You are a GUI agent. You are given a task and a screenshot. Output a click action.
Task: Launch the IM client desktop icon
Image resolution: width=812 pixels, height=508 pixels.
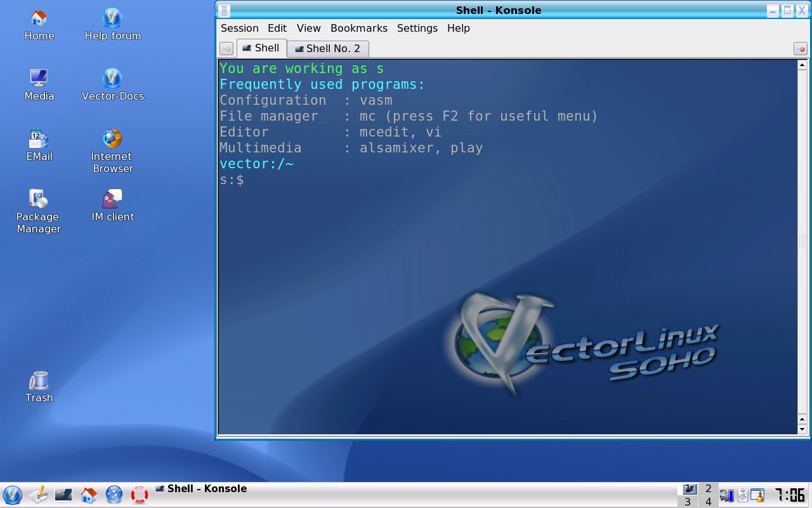pyautogui.click(x=112, y=206)
